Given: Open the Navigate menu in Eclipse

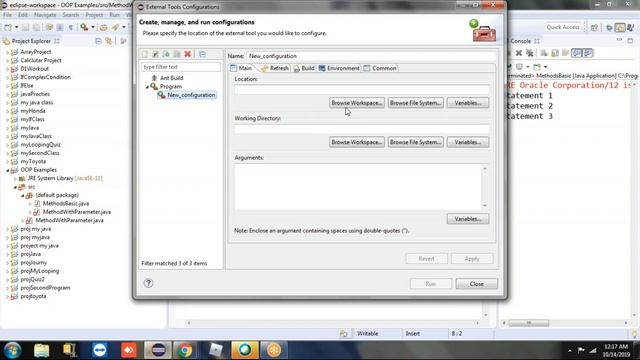Looking at the screenshot, I should [x=45, y=15].
